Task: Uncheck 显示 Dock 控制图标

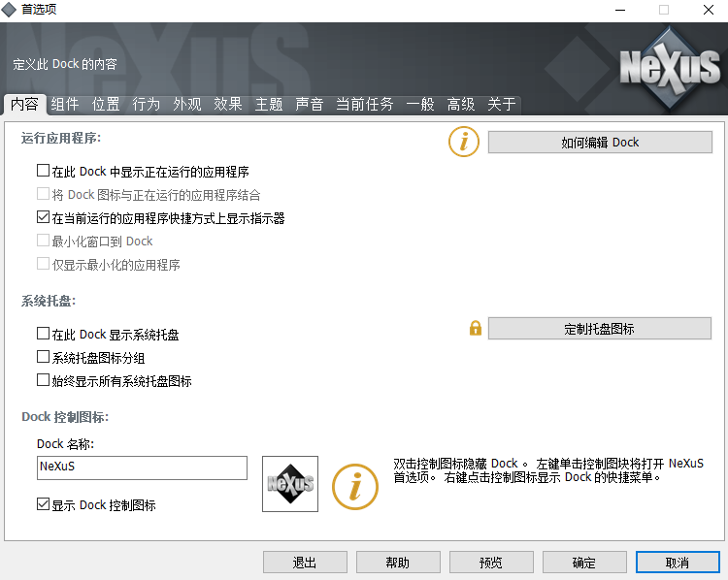Action: click(x=43, y=504)
